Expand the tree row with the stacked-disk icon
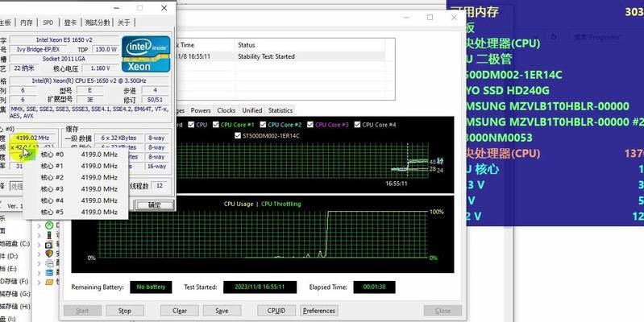This screenshot has width=644, height=322. (x=39, y=273)
